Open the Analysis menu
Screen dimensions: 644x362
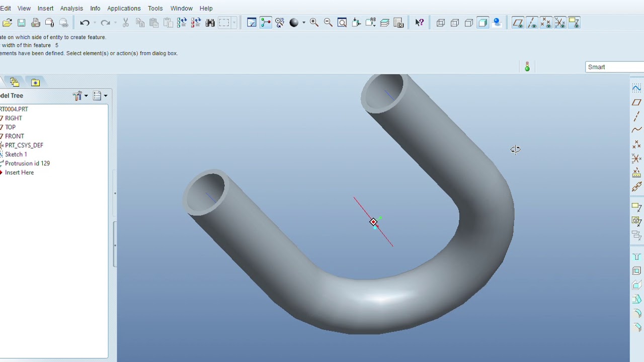point(71,8)
